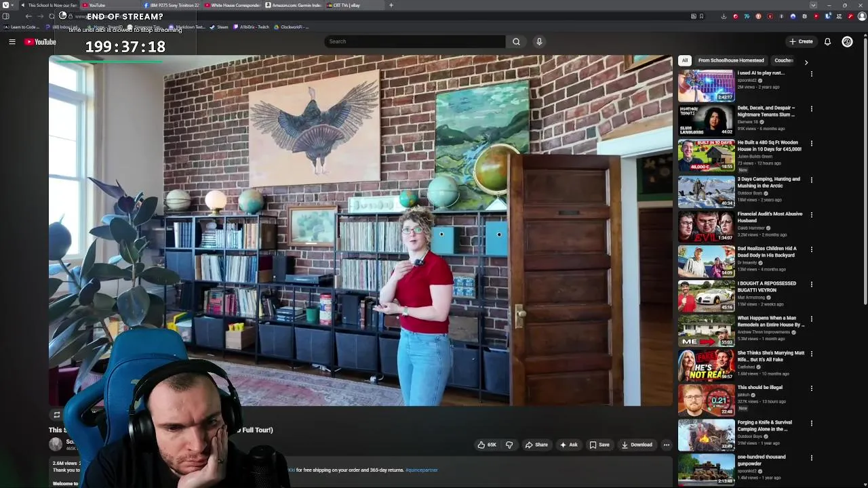
Task: Open the Learn to Code bookmark
Action: click(x=22, y=27)
